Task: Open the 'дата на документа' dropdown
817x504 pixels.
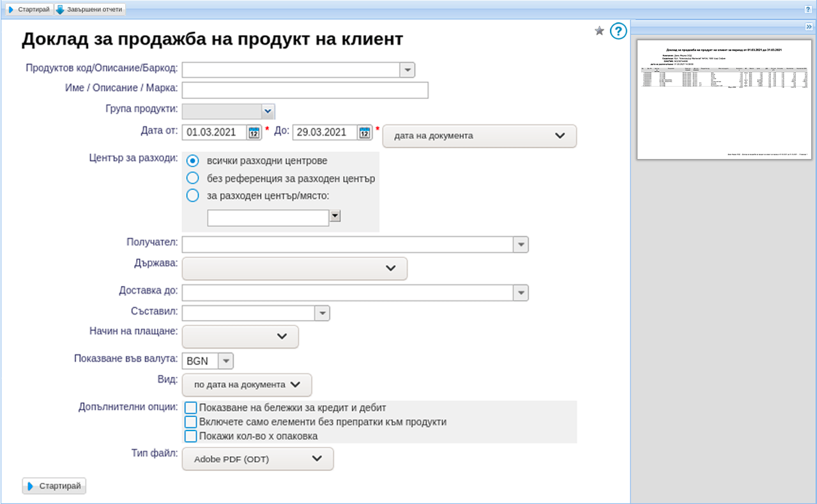Action: (479, 136)
